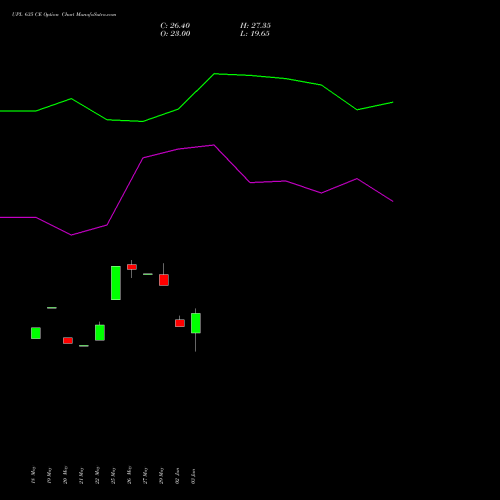Click the 25 May date label
The image size is (500, 500).
coord(113,475)
